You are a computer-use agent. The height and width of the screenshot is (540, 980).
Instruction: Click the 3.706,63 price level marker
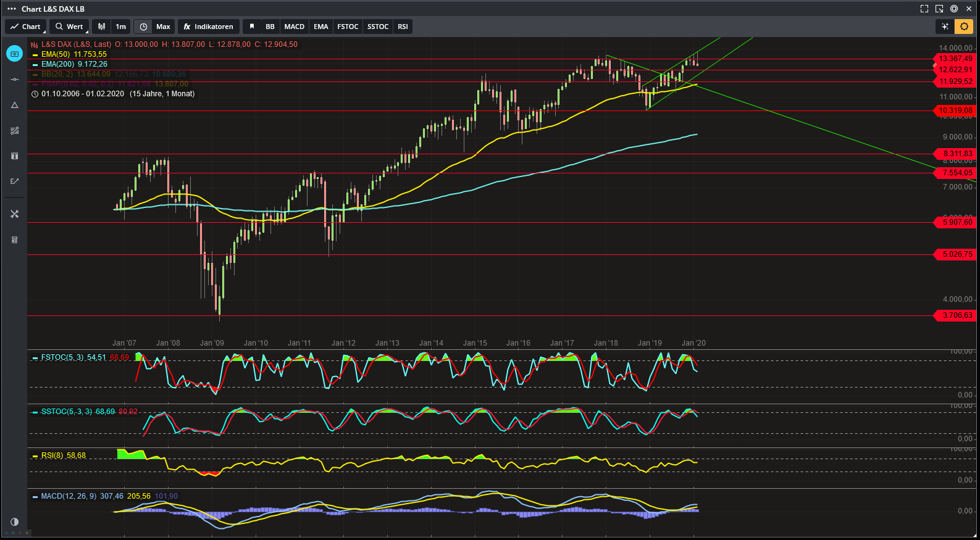(x=955, y=315)
